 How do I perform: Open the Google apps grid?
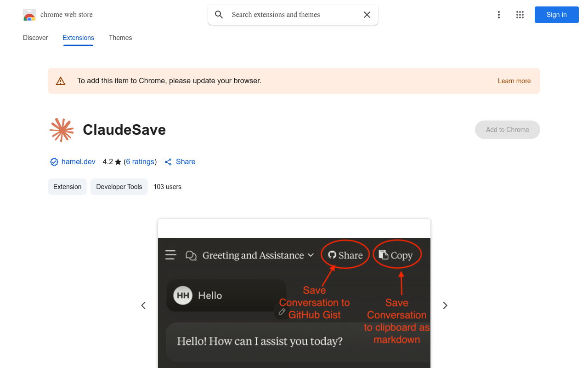[x=520, y=15]
